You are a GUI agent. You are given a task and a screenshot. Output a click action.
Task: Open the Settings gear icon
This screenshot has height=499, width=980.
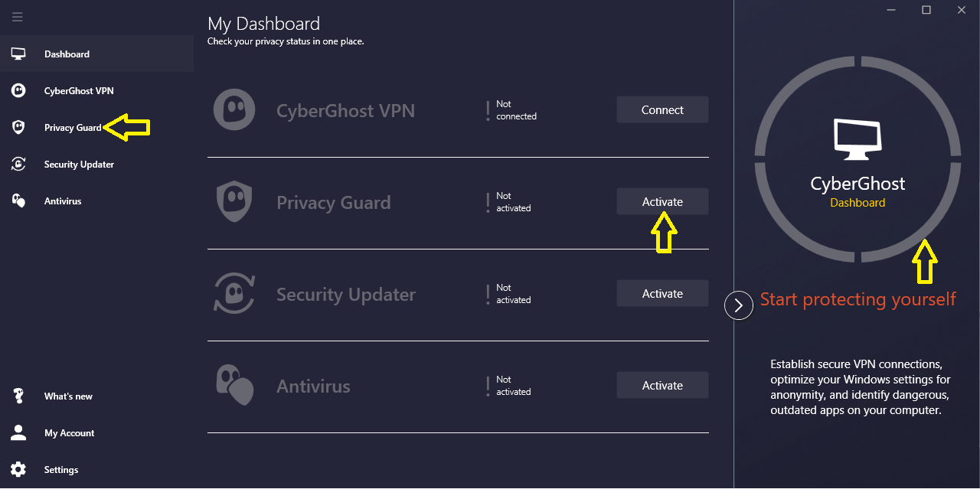pos(18,470)
